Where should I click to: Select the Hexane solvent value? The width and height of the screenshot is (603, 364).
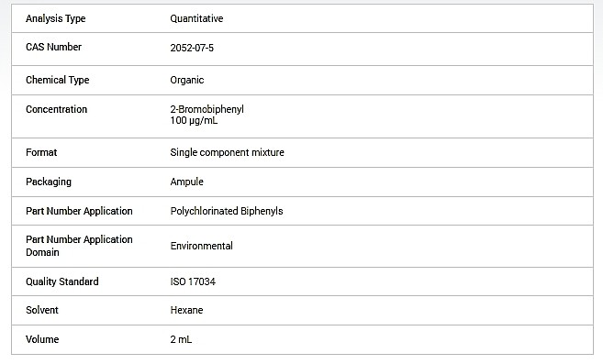(x=186, y=310)
